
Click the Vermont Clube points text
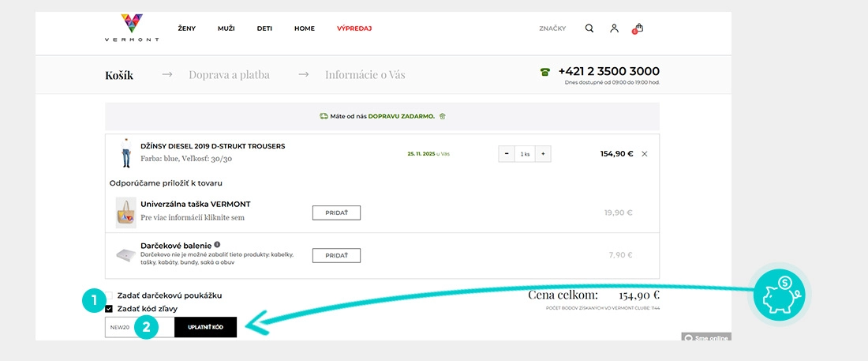603,308
